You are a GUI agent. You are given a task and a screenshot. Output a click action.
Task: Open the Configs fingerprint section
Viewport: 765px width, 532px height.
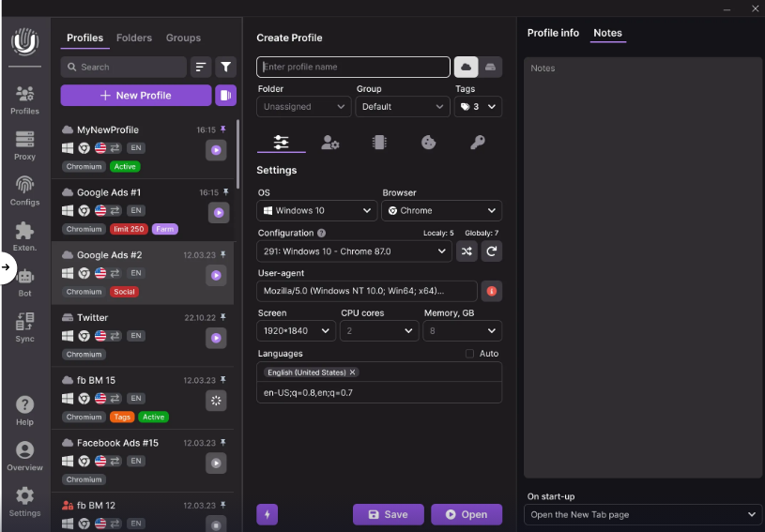point(24,190)
